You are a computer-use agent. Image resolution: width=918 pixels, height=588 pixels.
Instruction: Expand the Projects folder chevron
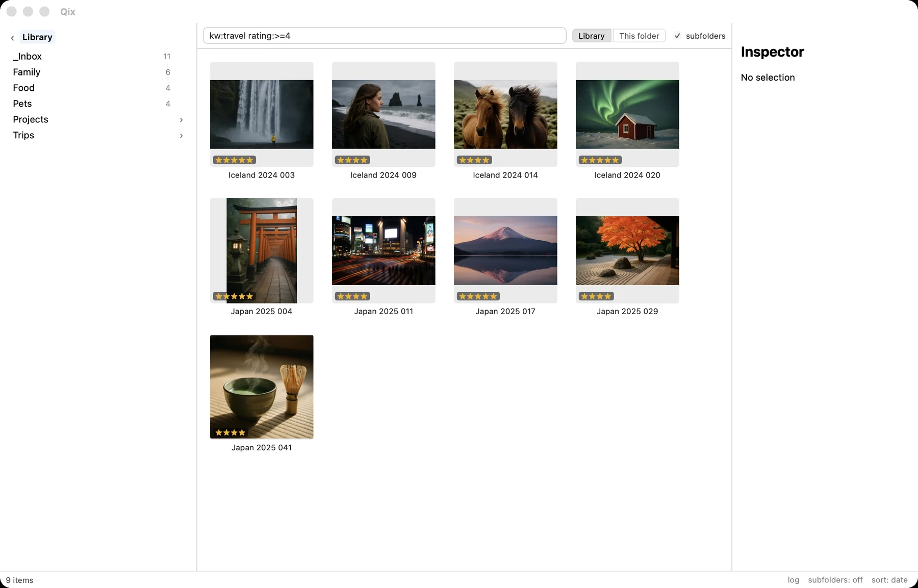point(181,120)
